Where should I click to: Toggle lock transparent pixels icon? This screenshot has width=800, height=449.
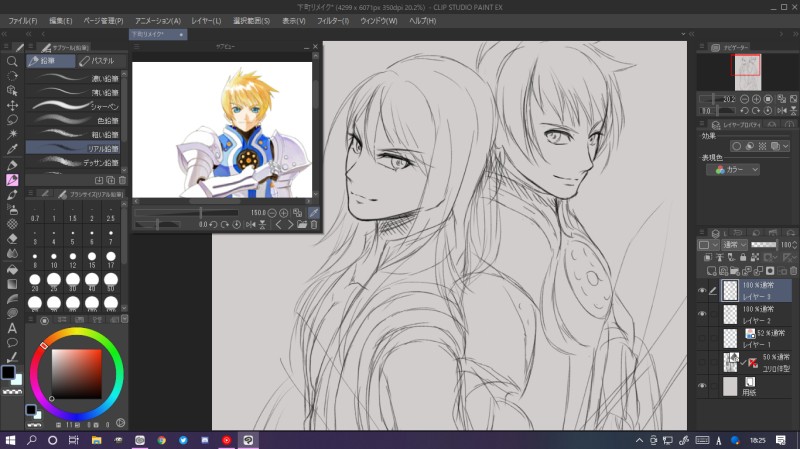click(755, 258)
